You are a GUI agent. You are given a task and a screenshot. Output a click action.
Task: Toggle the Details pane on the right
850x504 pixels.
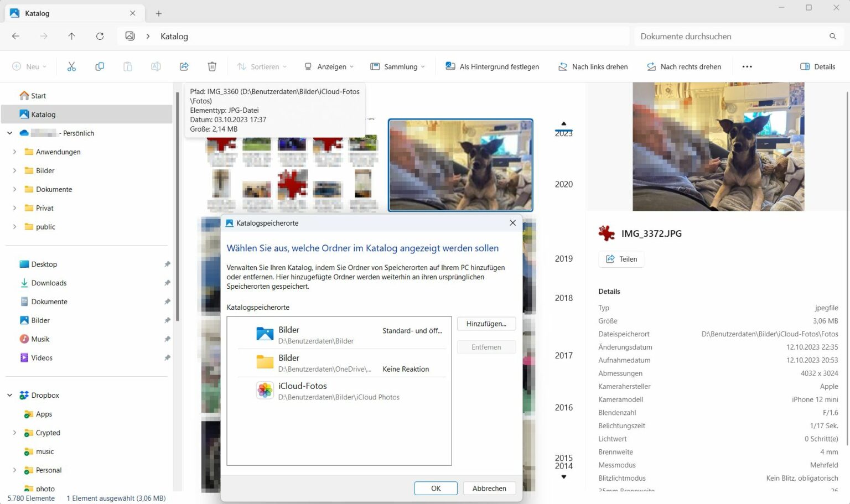click(817, 66)
